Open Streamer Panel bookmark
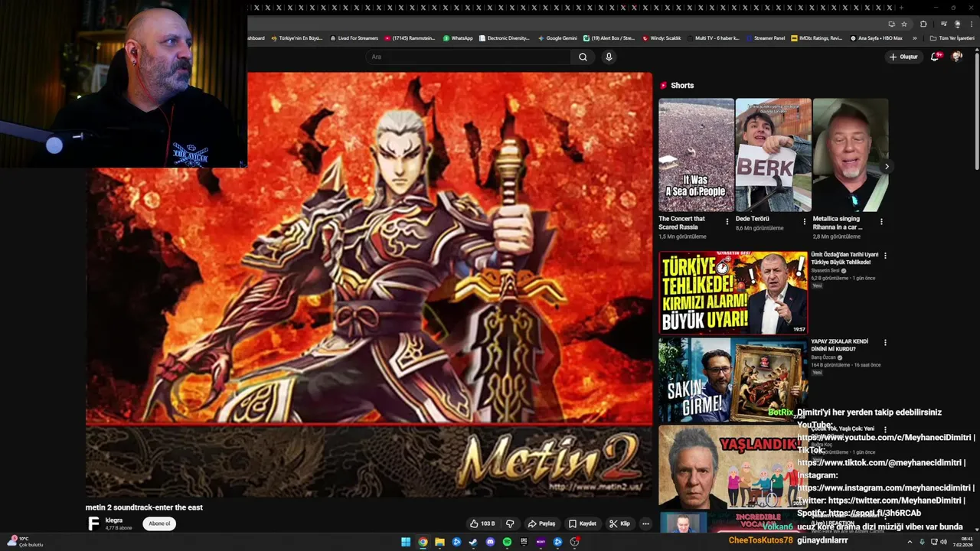 click(765, 38)
